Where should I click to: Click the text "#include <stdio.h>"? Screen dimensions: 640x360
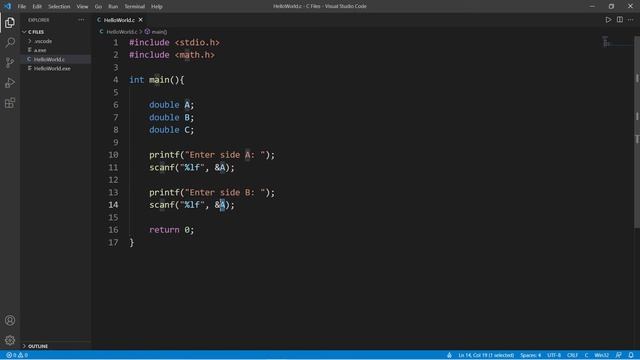click(174, 42)
